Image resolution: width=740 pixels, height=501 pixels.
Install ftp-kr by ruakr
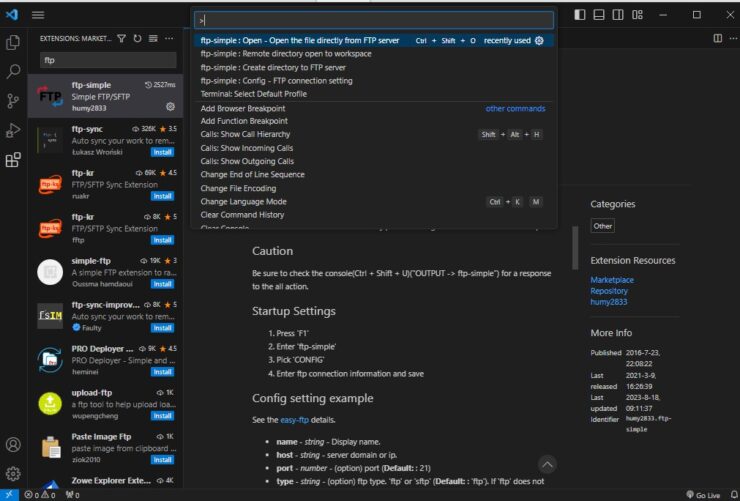pyautogui.click(x=162, y=196)
